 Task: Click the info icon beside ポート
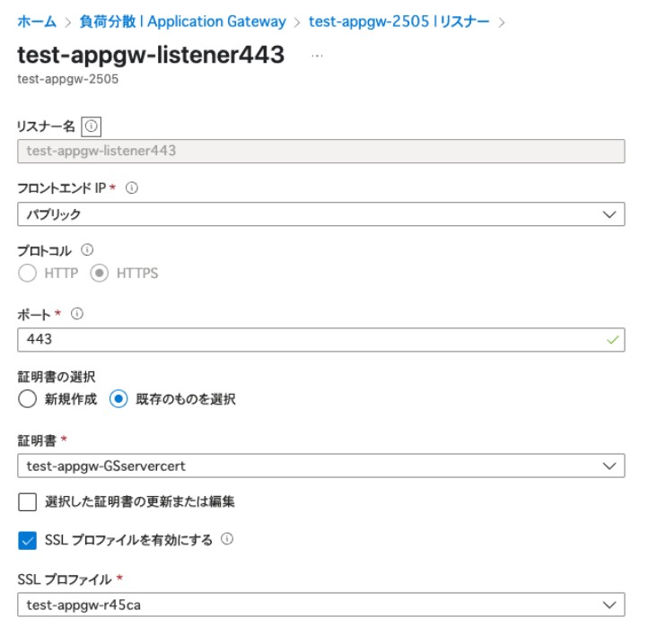point(76,314)
